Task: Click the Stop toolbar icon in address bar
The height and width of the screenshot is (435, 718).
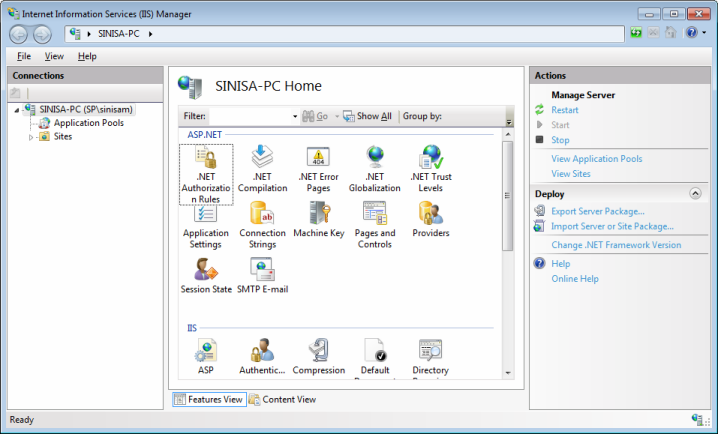Action: (653, 33)
